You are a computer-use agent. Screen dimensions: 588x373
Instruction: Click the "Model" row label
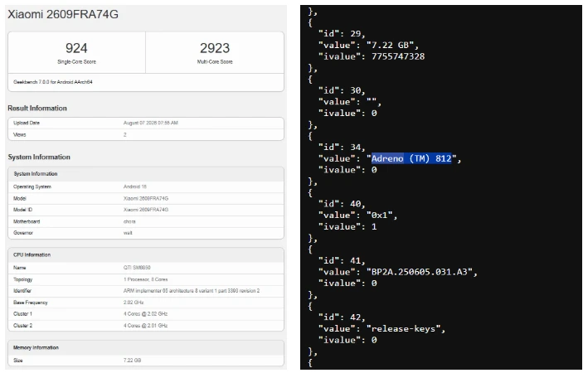click(x=20, y=198)
